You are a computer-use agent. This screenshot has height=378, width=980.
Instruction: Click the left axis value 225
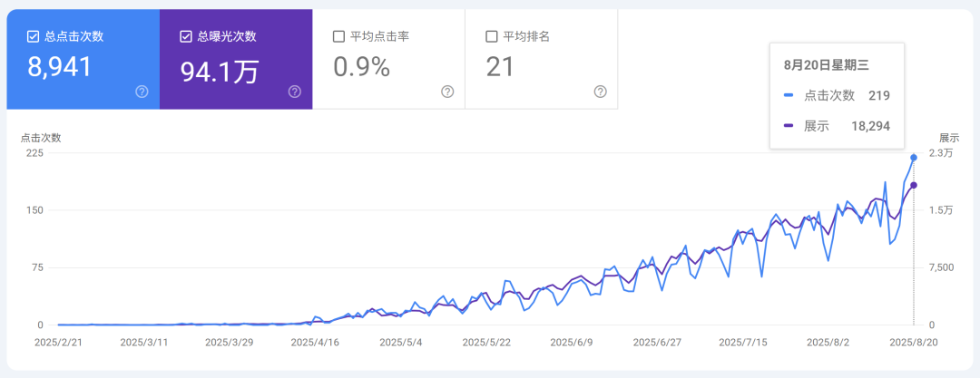(34, 153)
